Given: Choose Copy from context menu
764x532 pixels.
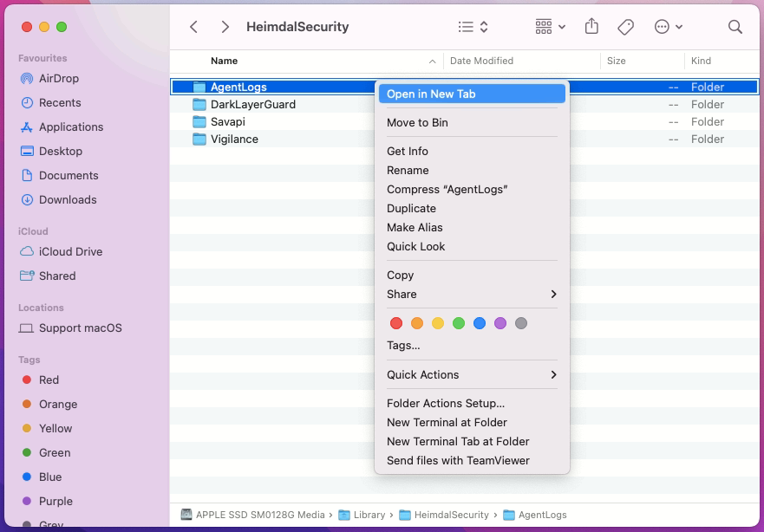Looking at the screenshot, I should click(472, 275).
